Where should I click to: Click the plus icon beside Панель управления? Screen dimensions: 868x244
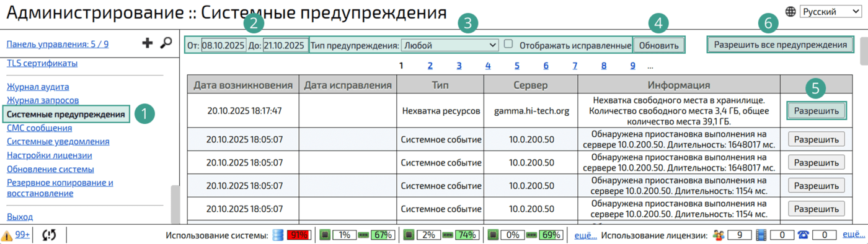click(148, 43)
